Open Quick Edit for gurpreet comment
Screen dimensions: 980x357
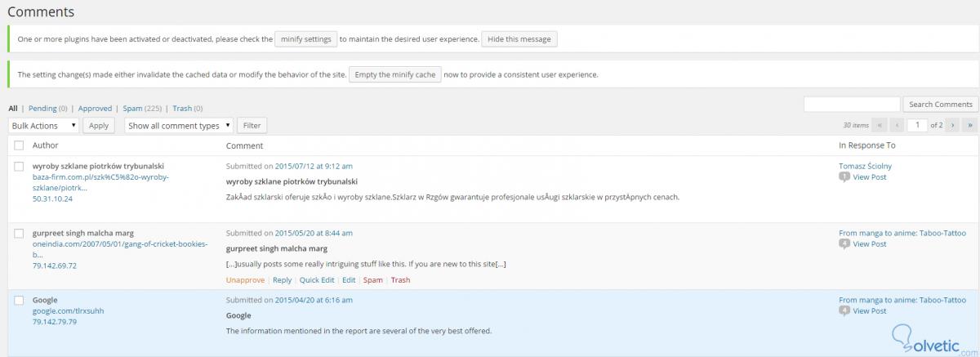(317, 280)
